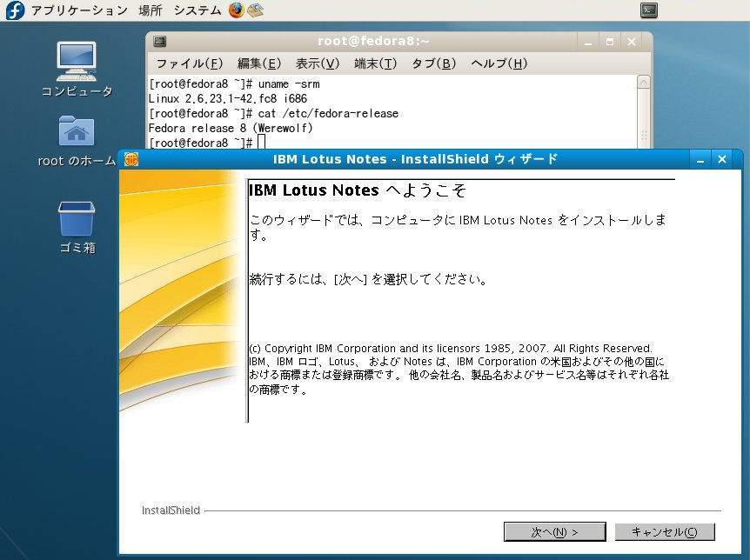Launch Firefox from the top panel

(x=237, y=10)
